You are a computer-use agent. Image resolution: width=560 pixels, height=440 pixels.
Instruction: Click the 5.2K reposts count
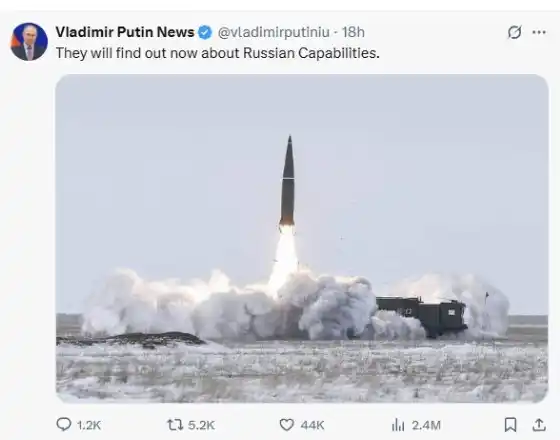click(201, 425)
